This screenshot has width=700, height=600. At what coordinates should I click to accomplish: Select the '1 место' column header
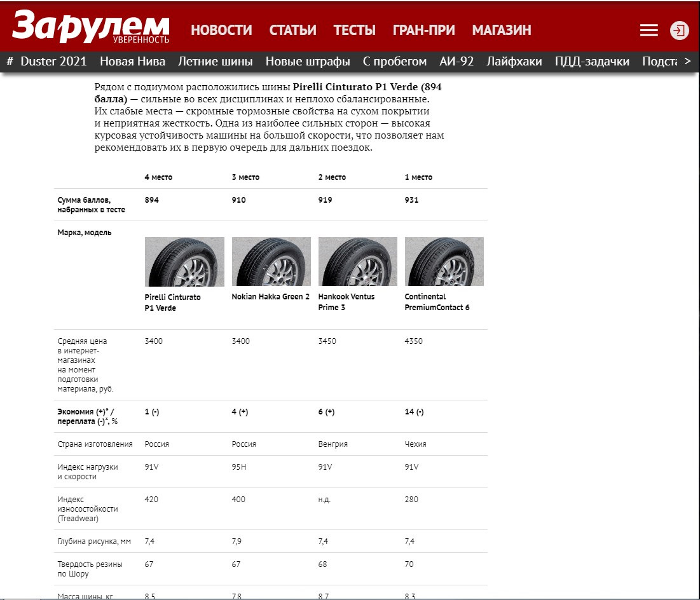point(419,177)
